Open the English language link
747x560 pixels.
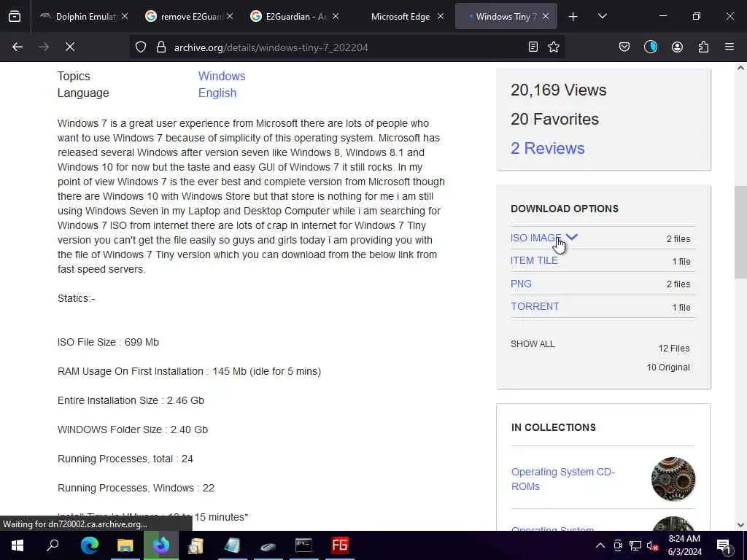tap(217, 93)
